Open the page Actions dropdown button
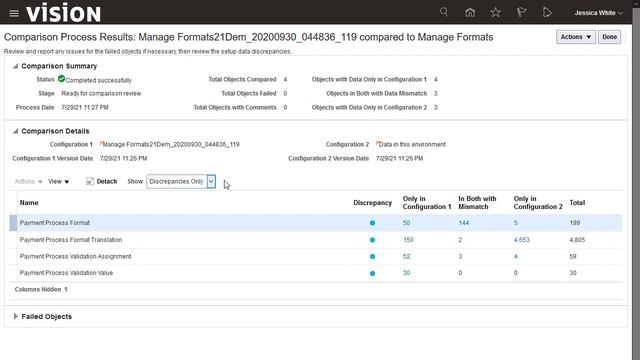Viewport: 640px width, 360px height. pos(576,37)
